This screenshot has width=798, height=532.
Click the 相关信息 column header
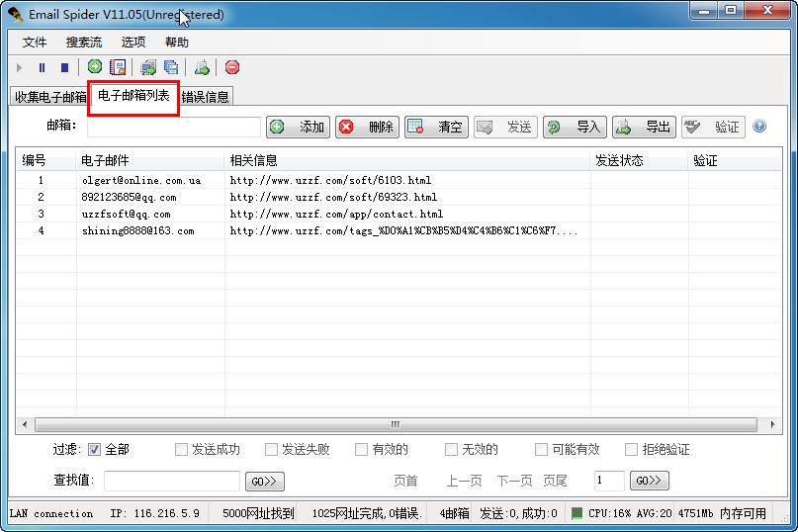pos(407,161)
